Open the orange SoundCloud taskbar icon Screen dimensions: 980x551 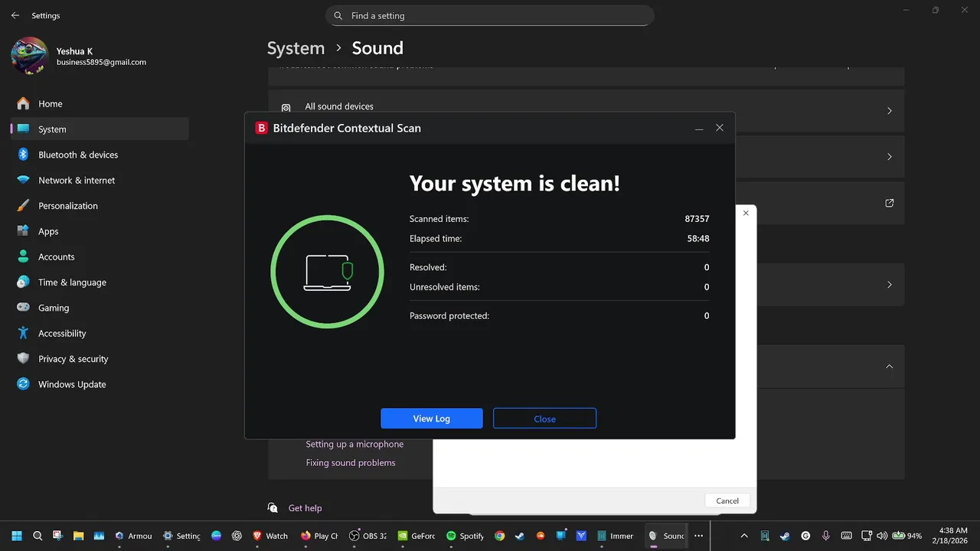pyautogui.click(x=541, y=536)
